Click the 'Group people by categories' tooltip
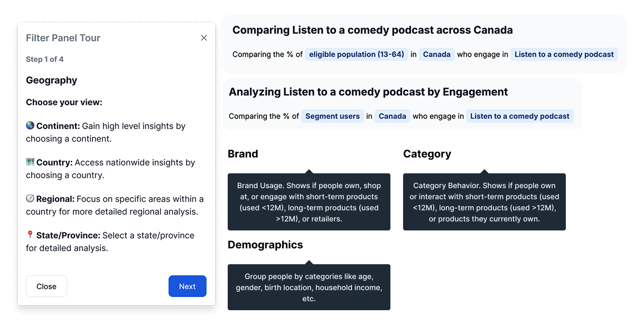Viewport: 644px width, 325px height. [309, 287]
